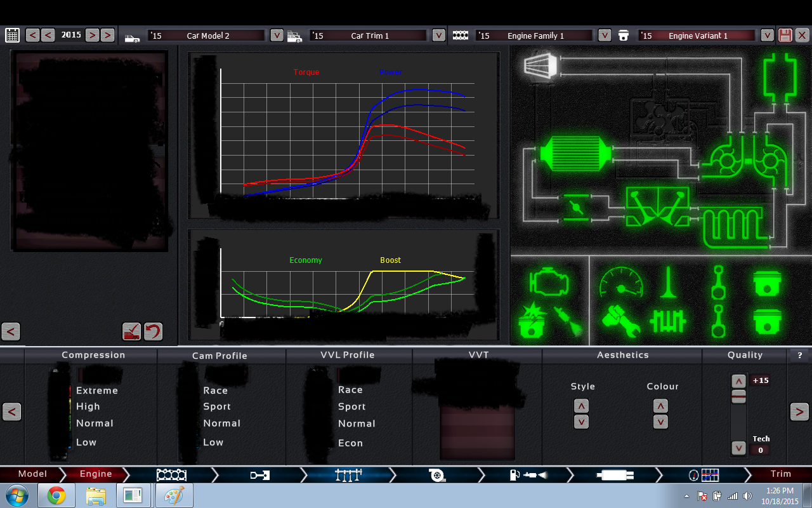
Task: Go to the next page of engine settings
Action: (x=799, y=411)
